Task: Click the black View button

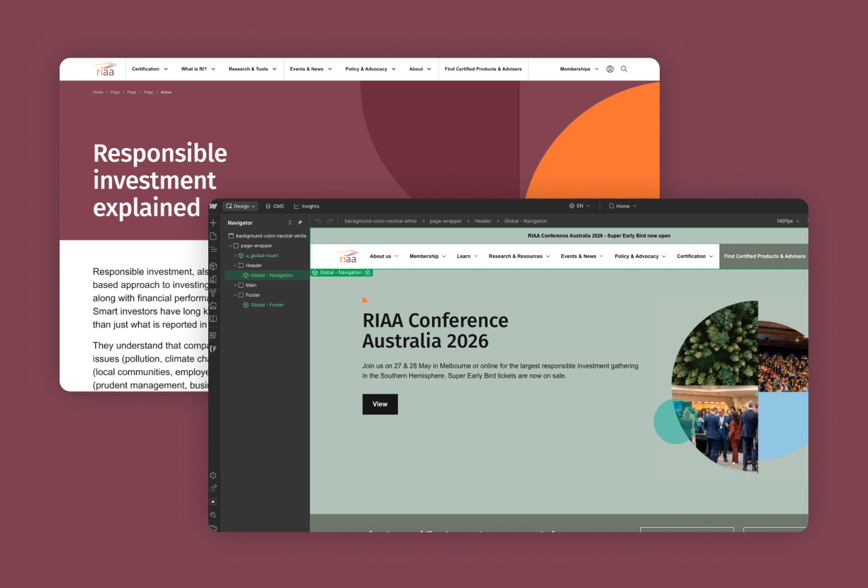Action: point(380,404)
